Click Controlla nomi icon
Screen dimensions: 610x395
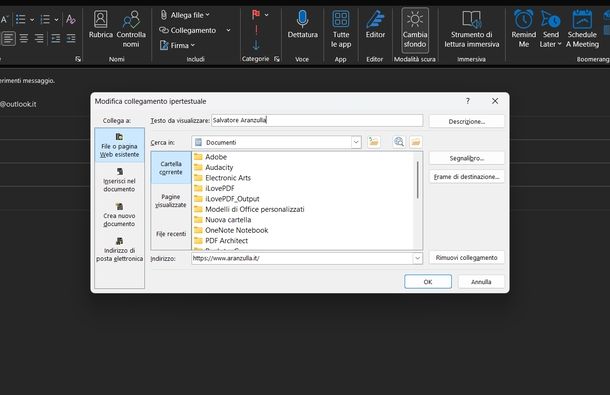click(x=131, y=28)
